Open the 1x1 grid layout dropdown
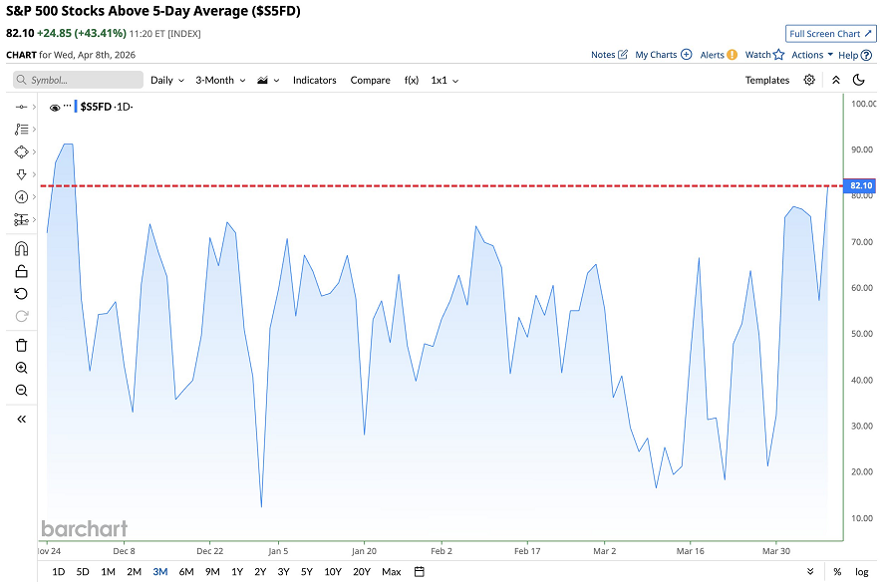883x588 pixels. point(444,80)
